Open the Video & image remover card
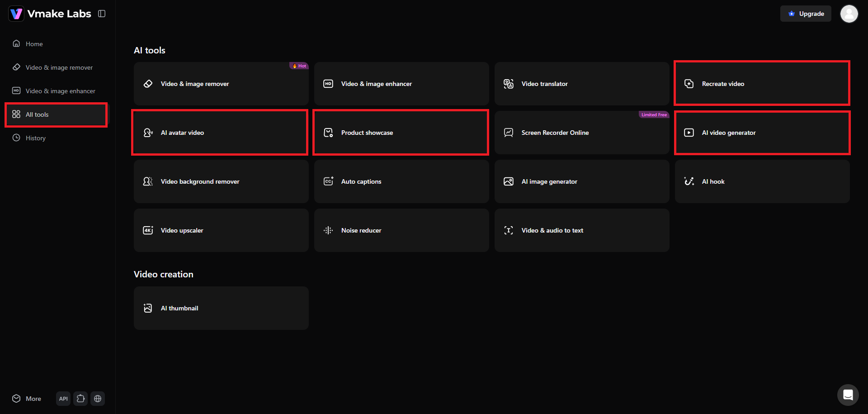 click(x=221, y=84)
